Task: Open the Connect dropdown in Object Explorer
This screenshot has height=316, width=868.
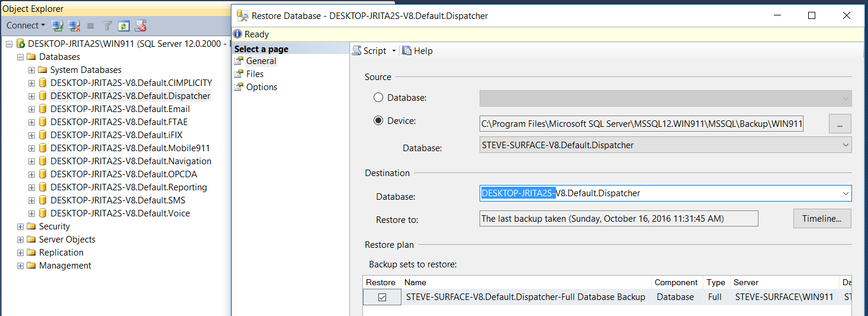Action: [x=25, y=25]
